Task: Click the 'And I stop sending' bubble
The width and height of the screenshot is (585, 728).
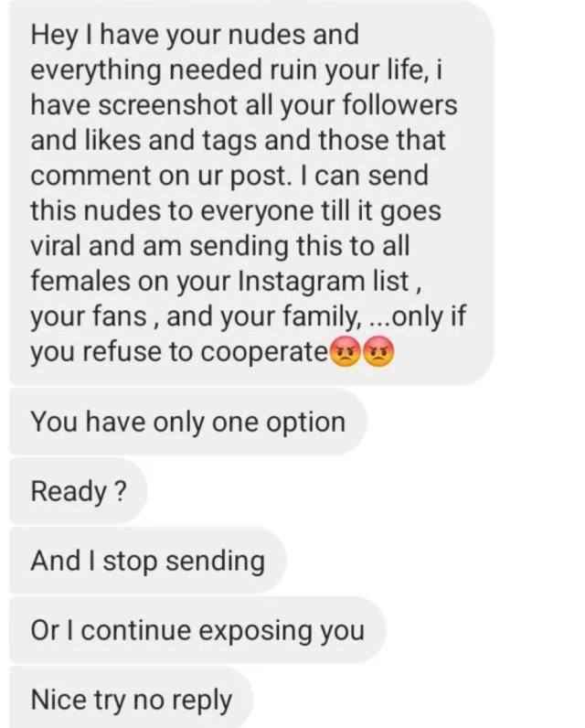Action: point(147,560)
